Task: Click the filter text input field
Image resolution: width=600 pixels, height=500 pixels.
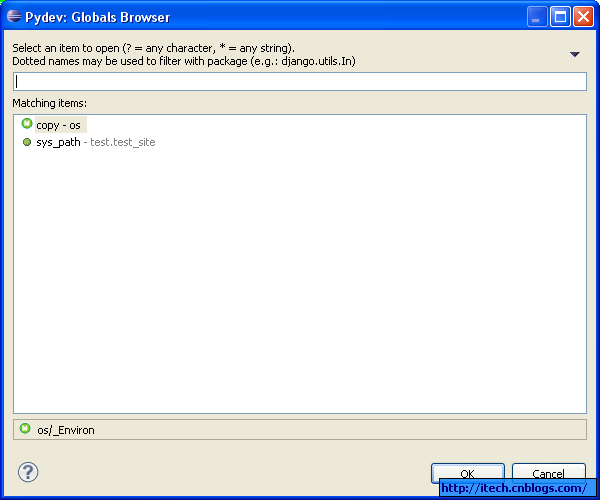Action: point(300,81)
